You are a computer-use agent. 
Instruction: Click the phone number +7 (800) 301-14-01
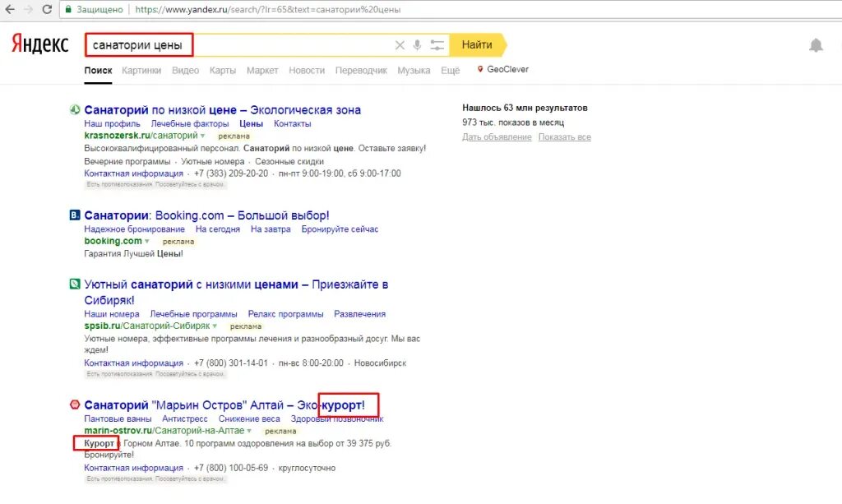tap(231, 363)
